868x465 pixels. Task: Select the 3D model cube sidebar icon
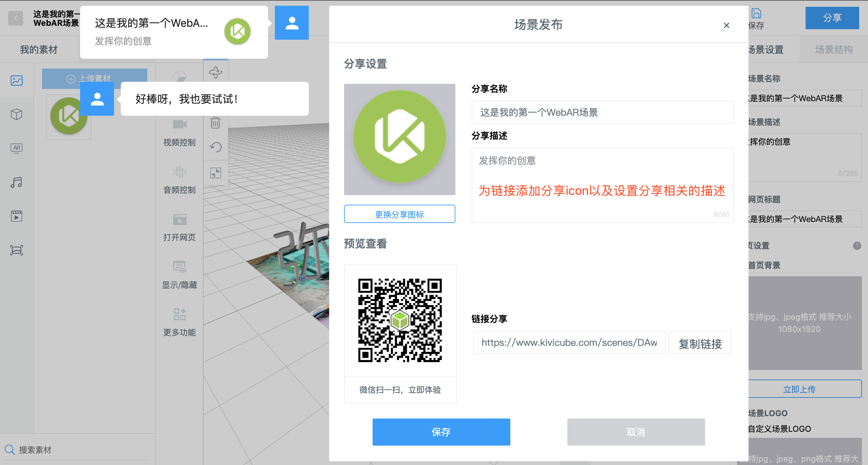(x=16, y=114)
